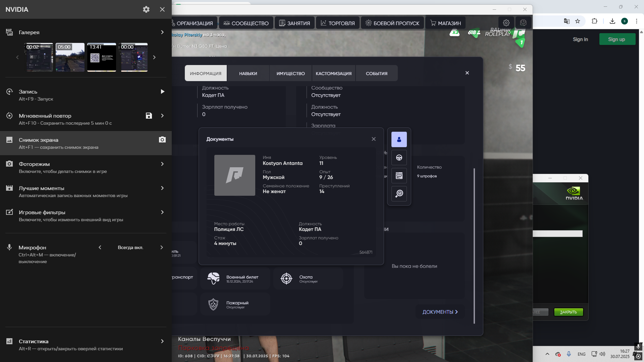Bookmark page with the star icon

(578, 21)
